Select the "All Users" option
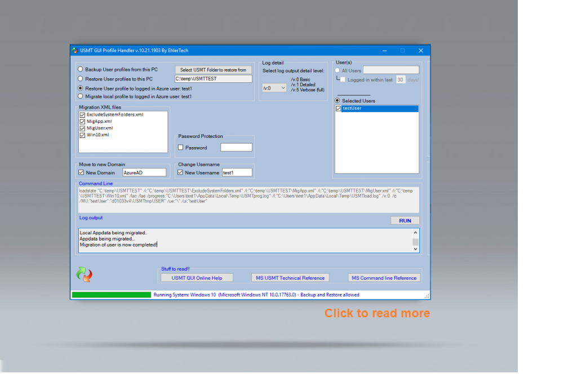The image size is (577, 392). tap(338, 70)
